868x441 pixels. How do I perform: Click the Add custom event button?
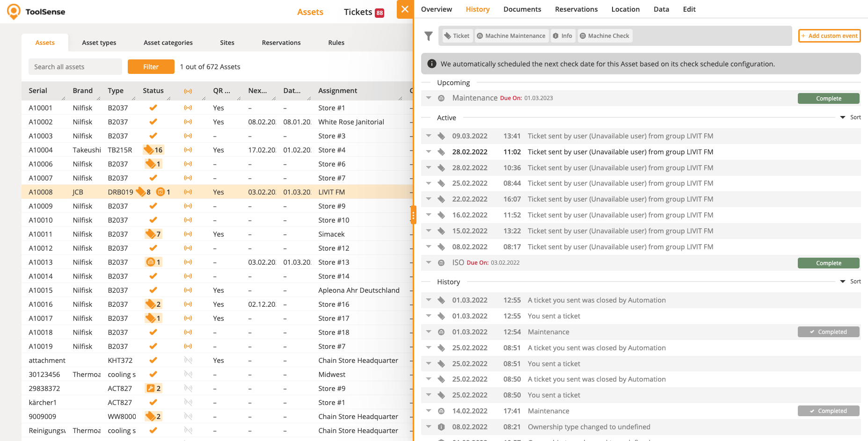click(829, 36)
